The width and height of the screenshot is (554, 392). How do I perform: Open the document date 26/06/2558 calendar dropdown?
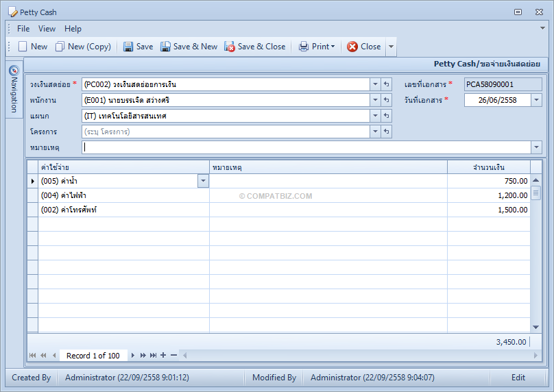(536, 100)
